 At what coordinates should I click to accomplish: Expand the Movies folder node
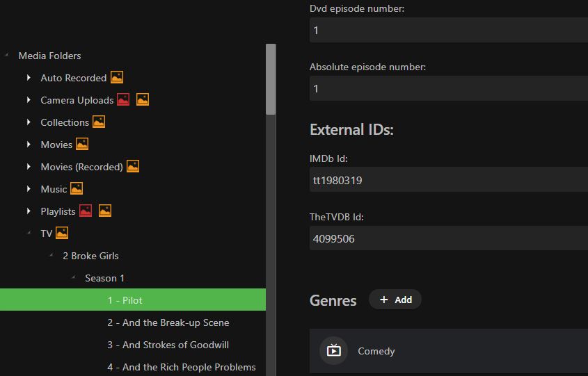29,145
